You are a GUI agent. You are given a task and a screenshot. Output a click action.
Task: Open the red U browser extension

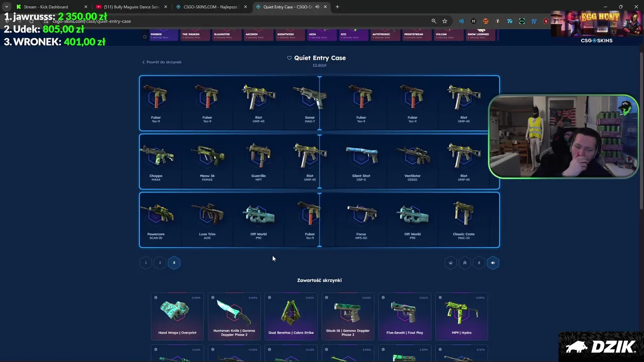point(546,21)
